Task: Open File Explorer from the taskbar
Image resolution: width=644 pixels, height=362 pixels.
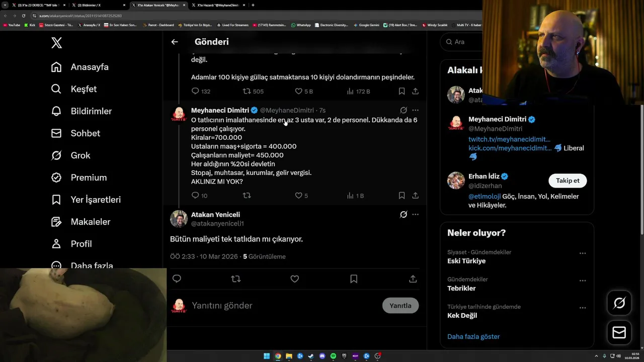Action: (x=289, y=356)
